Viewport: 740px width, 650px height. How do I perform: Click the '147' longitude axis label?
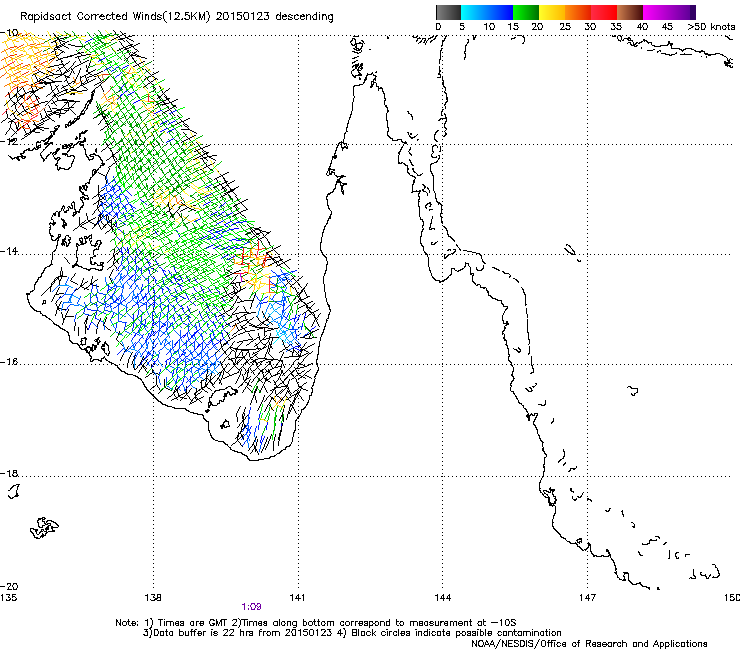(588, 598)
